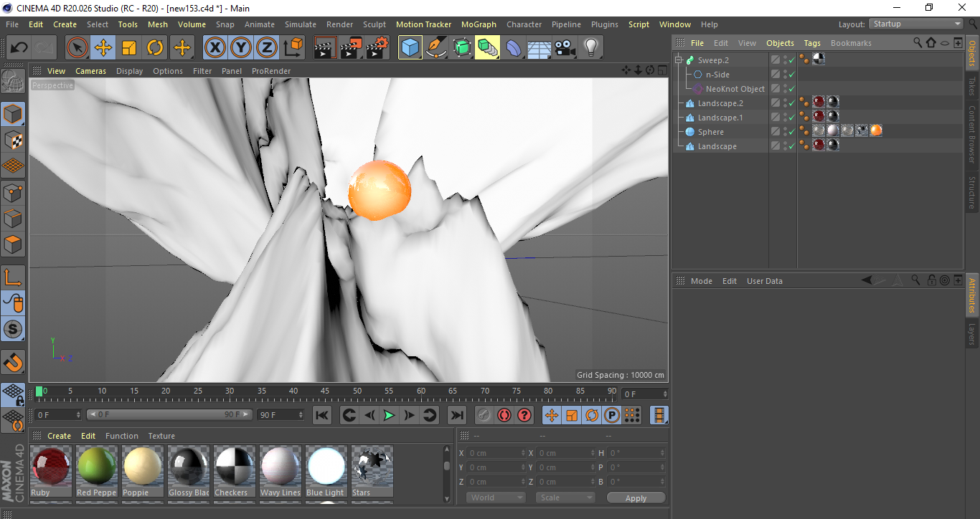The height and width of the screenshot is (519, 980).
Task: Select the Landscape.2 object
Action: point(720,103)
